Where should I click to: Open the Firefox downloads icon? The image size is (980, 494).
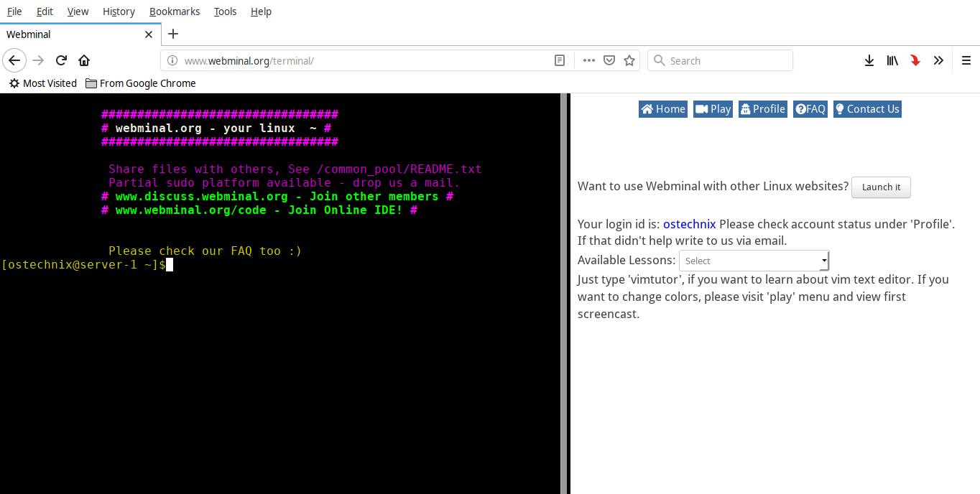point(869,60)
